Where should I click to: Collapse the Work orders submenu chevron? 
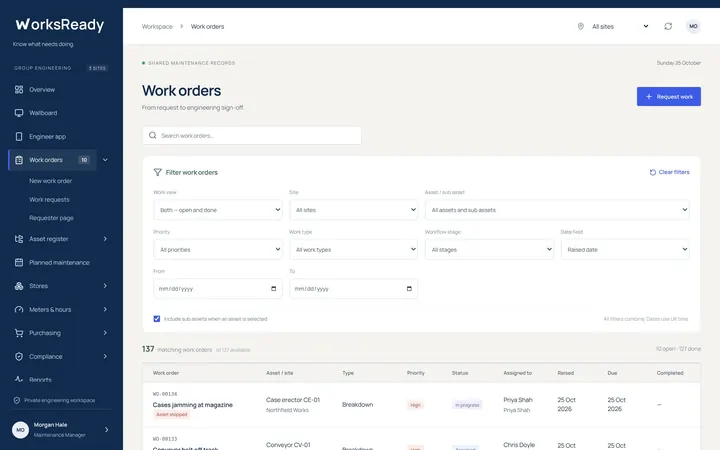(x=105, y=160)
